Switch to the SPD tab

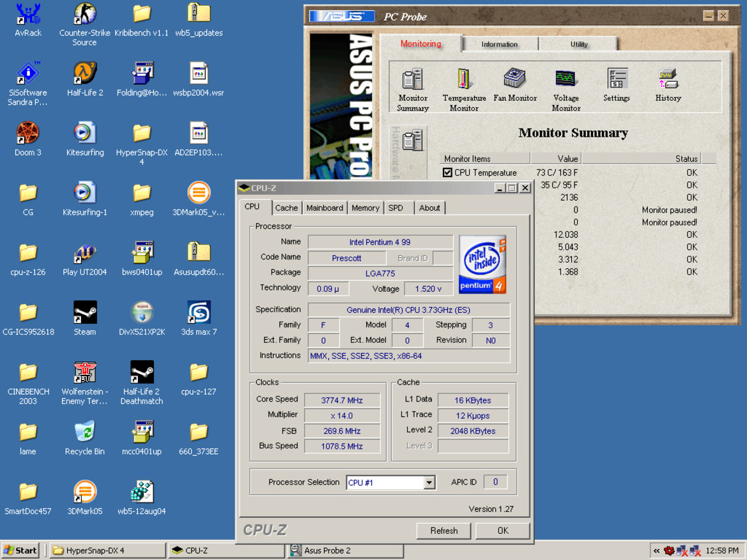tap(396, 208)
